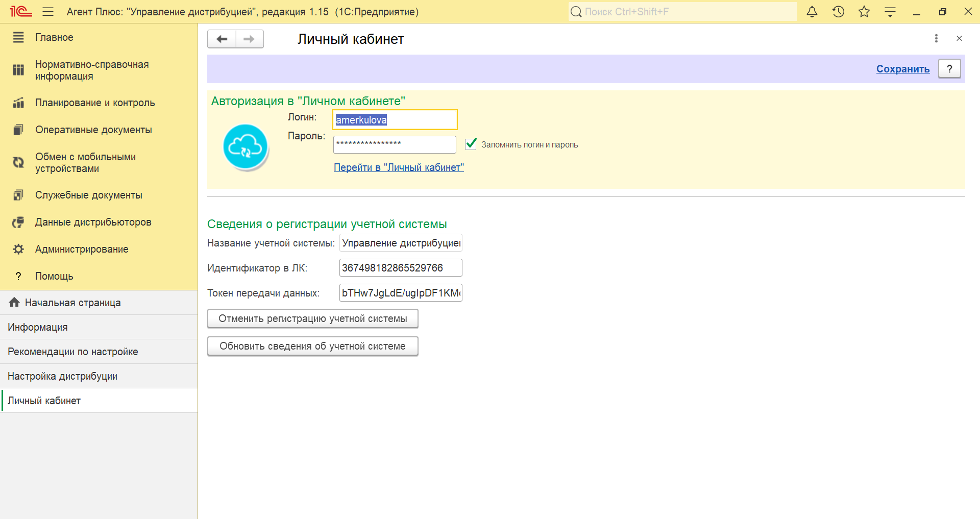980x519 pixels.
Task: Click Данные дистрибьюторов icon
Action: point(18,222)
